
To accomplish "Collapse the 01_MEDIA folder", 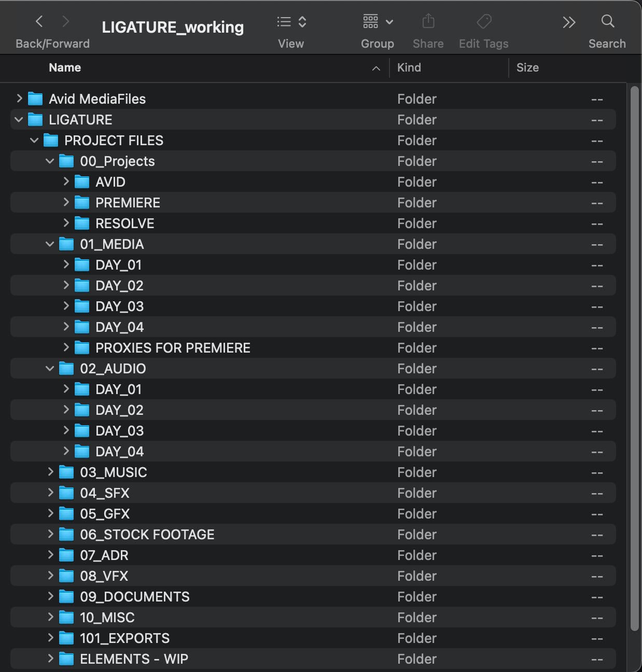I will [x=50, y=244].
